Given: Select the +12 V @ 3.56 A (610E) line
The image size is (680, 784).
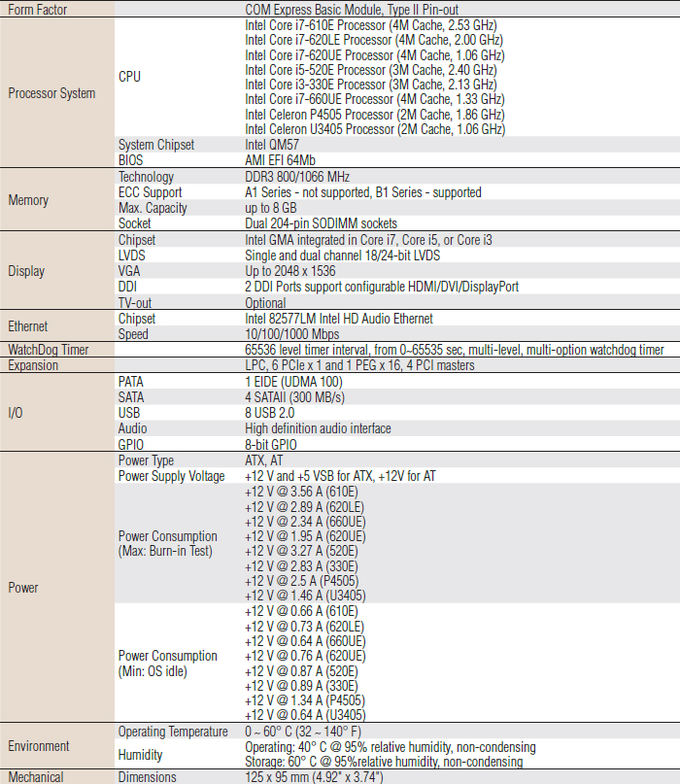Looking at the screenshot, I should [x=300, y=493].
